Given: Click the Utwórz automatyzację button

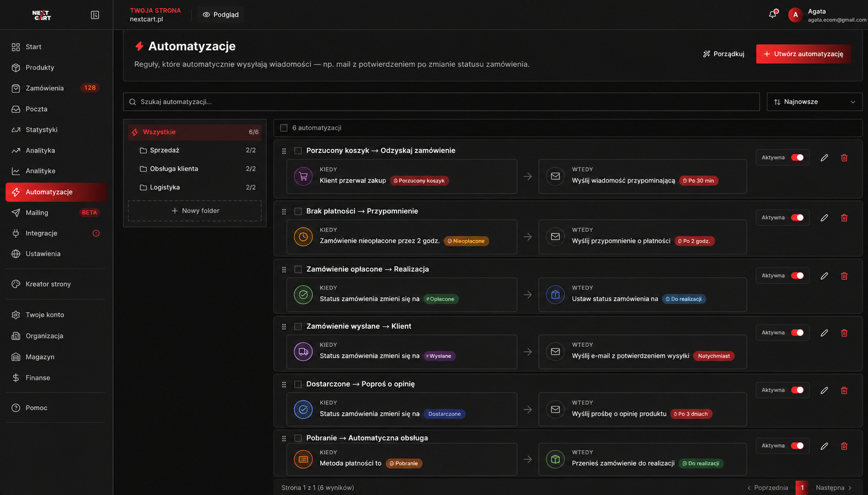Looking at the screenshot, I should pyautogui.click(x=803, y=54).
